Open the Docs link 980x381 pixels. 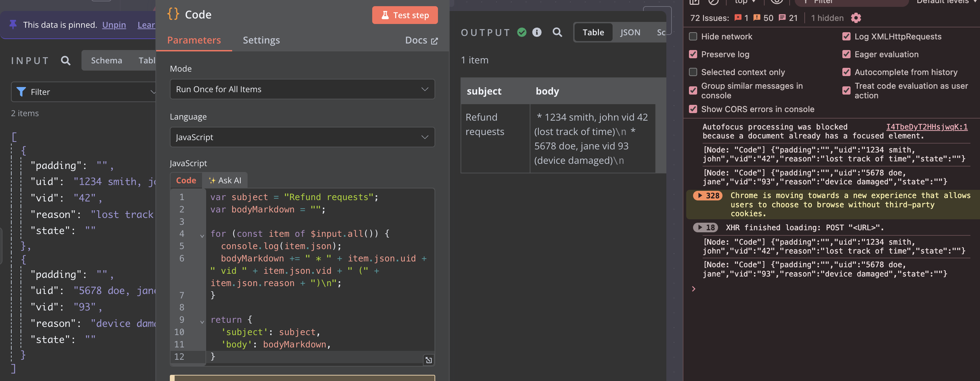pos(421,40)
